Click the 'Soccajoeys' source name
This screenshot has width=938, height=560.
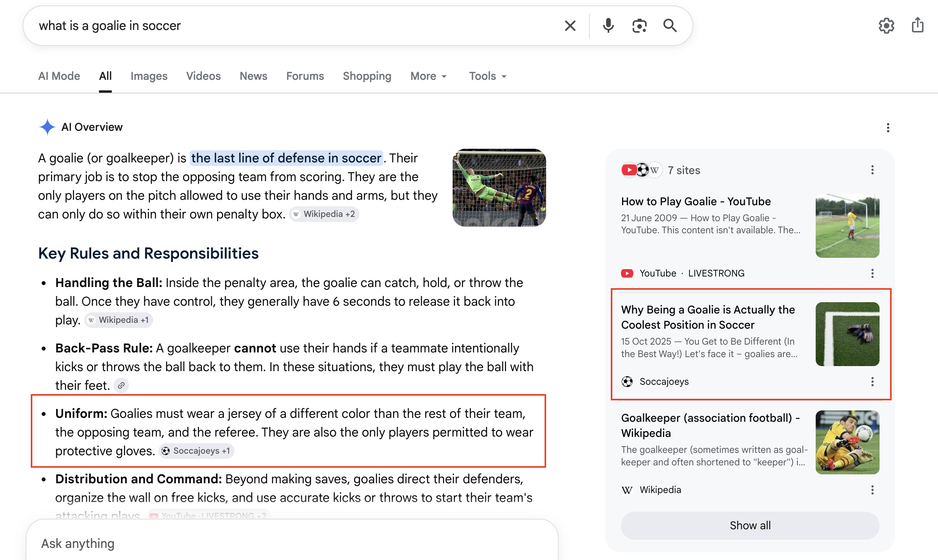point(664,382)
